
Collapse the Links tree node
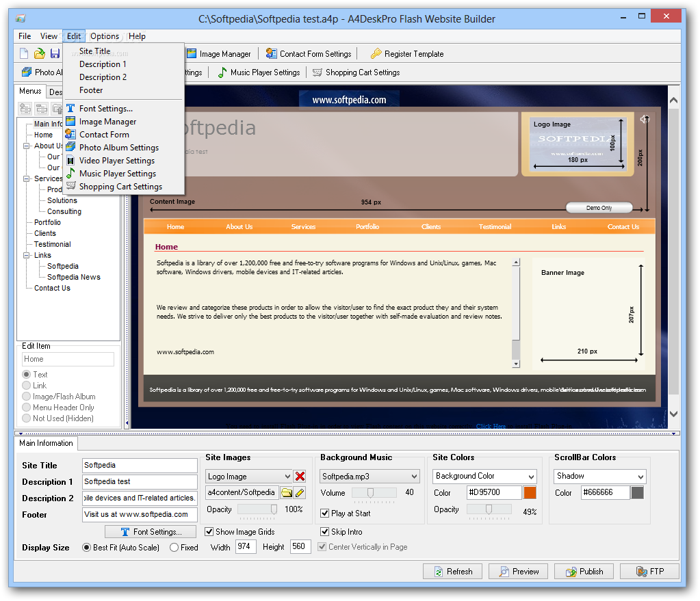click(x=26, y=255)
